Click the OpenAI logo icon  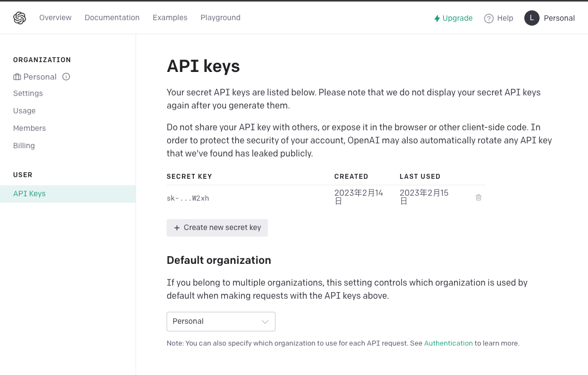pyautogui.click(x=20, y=18)
